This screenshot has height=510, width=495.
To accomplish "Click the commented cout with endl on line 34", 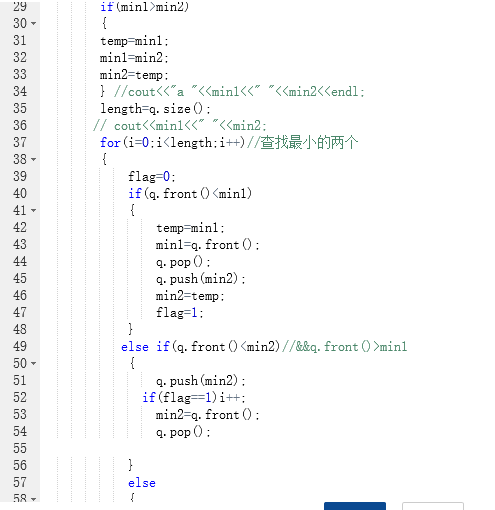I will pyautogui.click(x=239, y=92).
